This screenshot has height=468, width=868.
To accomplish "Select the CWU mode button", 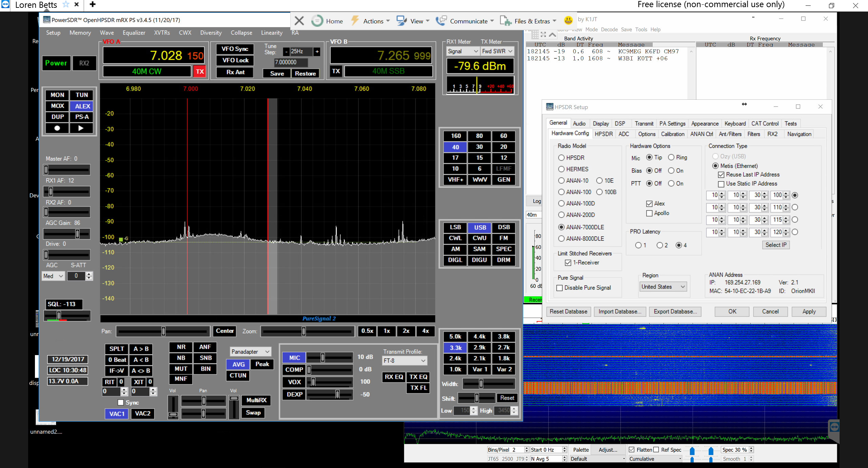I will pyautogui.click(x=479, y=238).
